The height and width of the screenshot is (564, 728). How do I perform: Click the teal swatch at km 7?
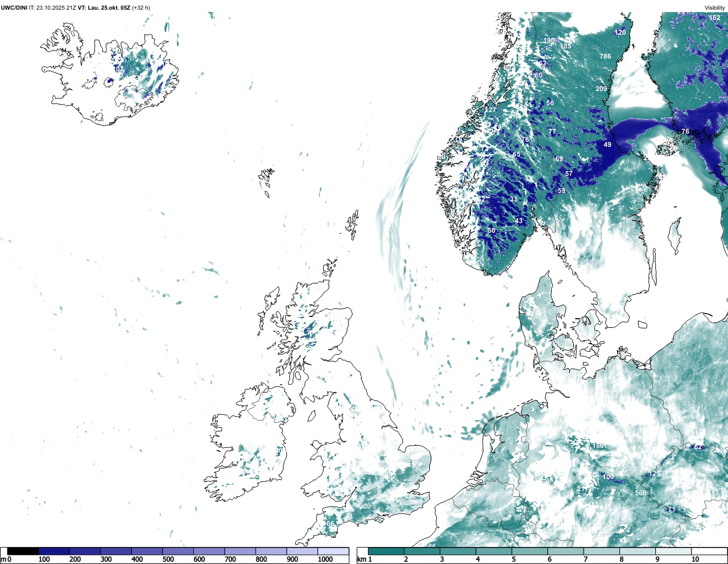(602, 551)
